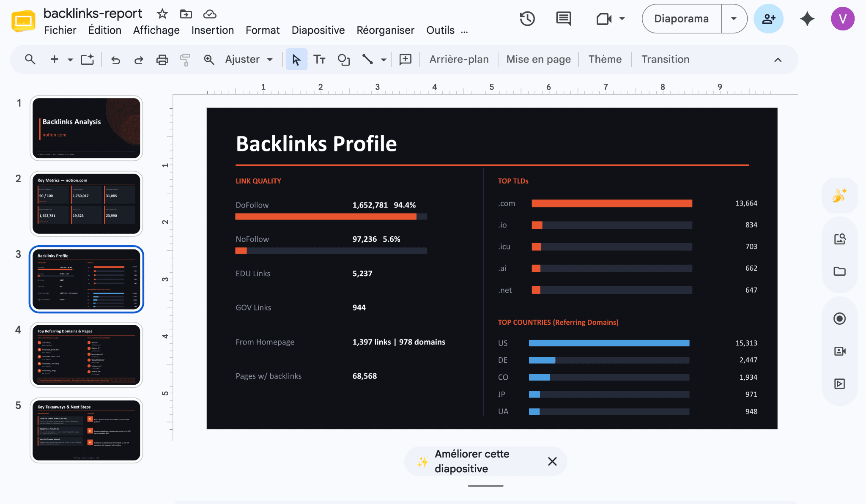Expand the Diaporama dropdown arrow
This screenshot has width=866, height=504.
[734, 19]
